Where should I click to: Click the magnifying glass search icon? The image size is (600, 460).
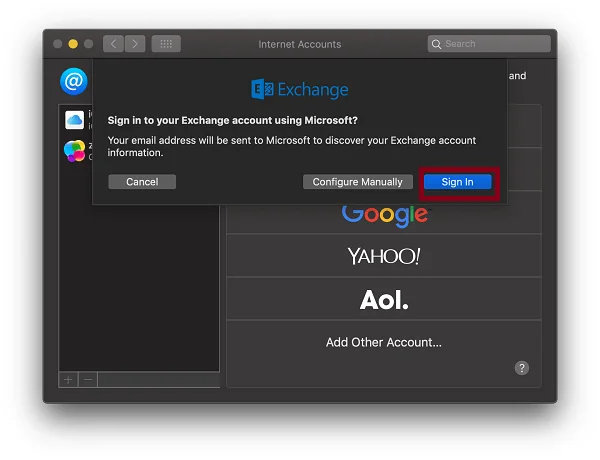[x=436, y=44]
